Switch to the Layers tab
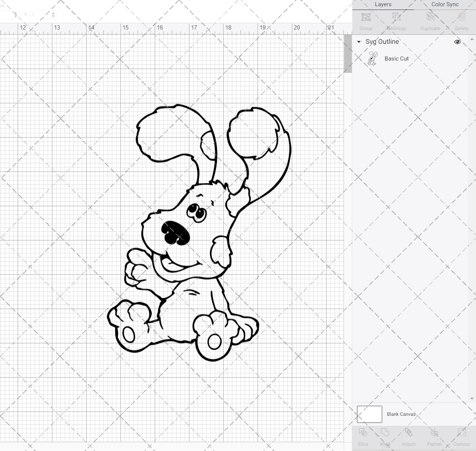The height and width of the screenshot is (451, 476). (x=383, y=5)
